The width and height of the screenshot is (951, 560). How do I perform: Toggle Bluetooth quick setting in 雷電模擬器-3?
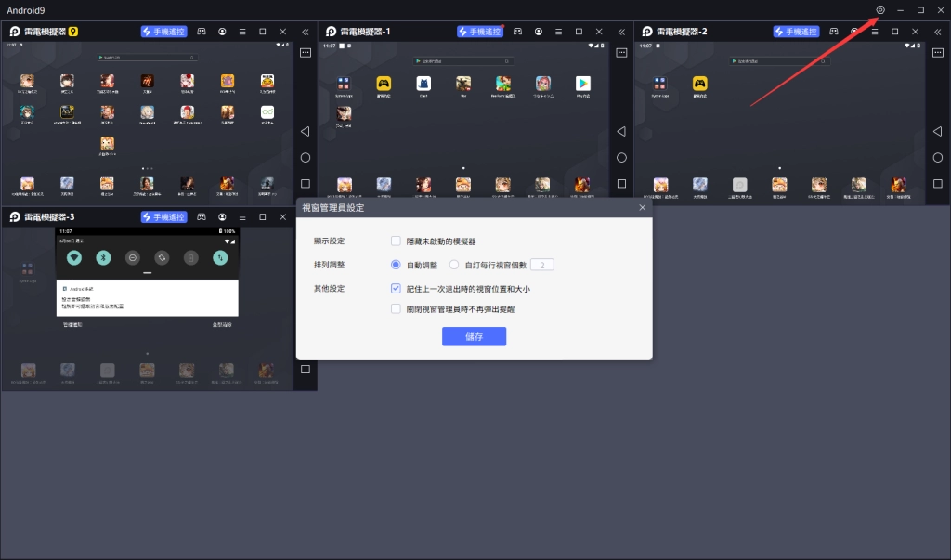click(103, 258)
